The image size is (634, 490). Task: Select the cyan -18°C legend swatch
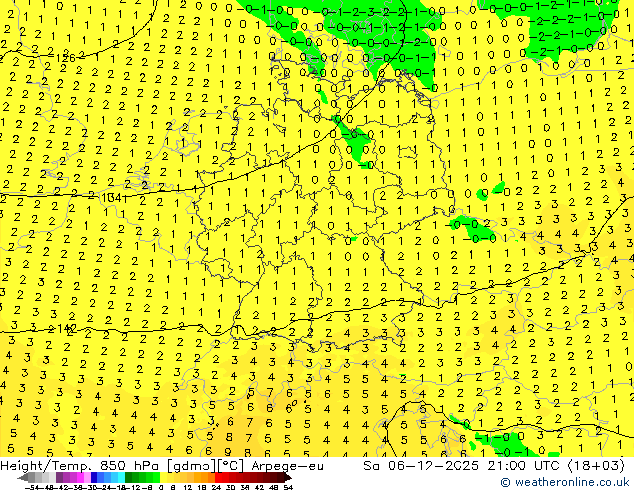[121, 477]
